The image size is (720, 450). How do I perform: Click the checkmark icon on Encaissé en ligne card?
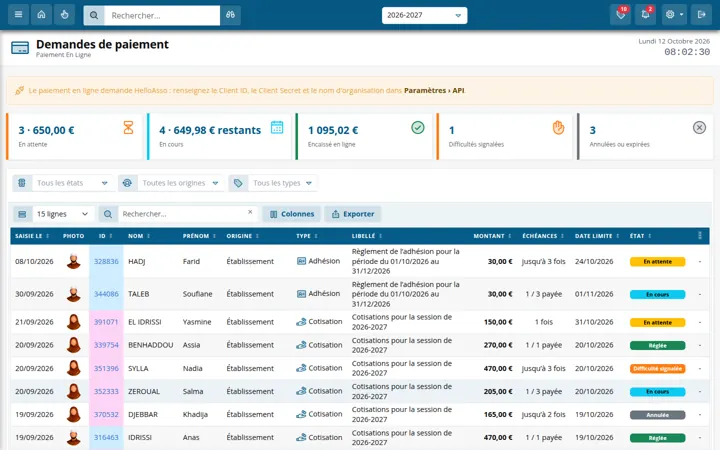point(418,127)
